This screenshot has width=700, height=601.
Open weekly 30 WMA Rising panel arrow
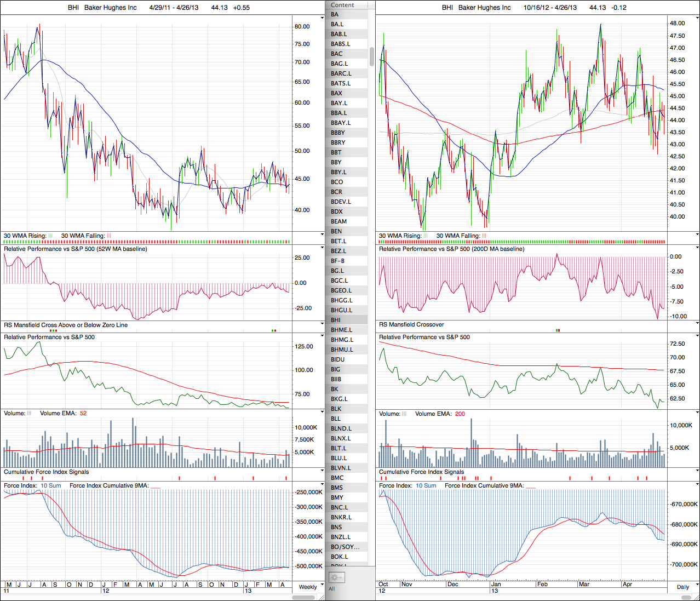point(322,234)
